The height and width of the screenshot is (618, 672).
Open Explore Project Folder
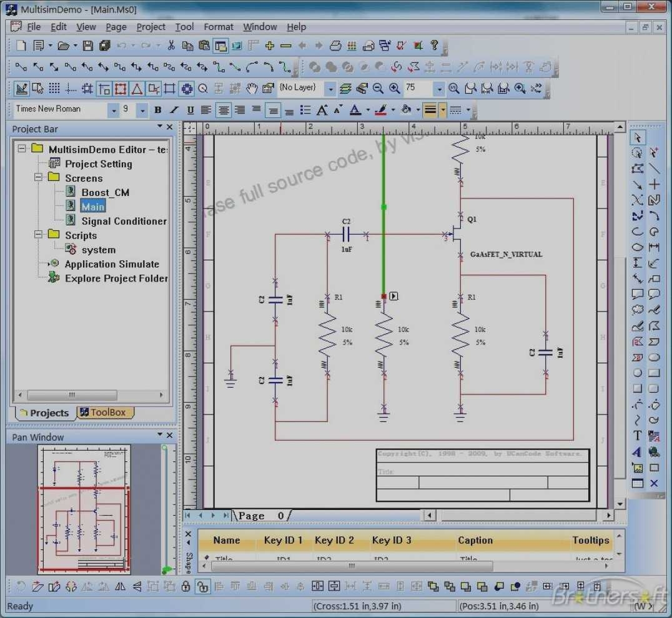[x=116, y=279]
